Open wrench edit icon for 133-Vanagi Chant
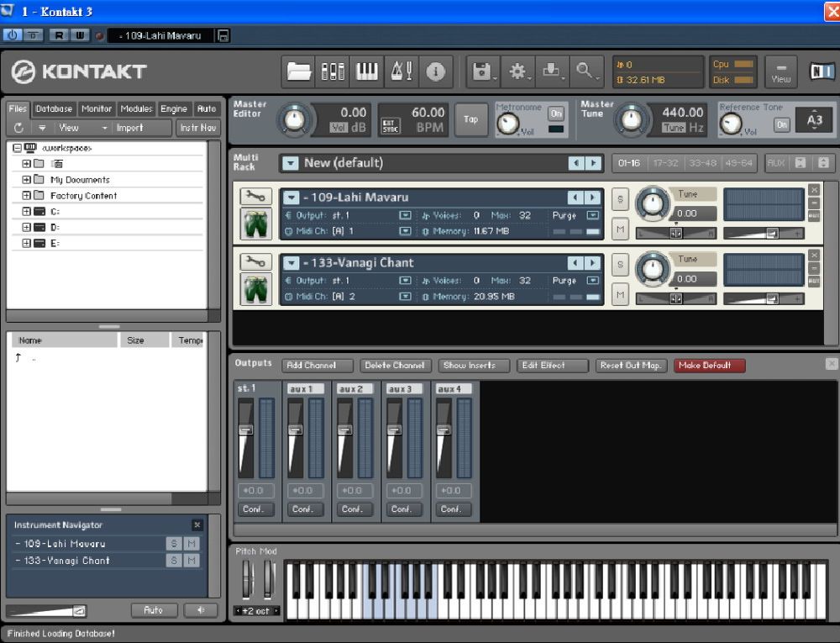Image resolution: width=840 pixels, height=643 pixels. coord(255,262)
